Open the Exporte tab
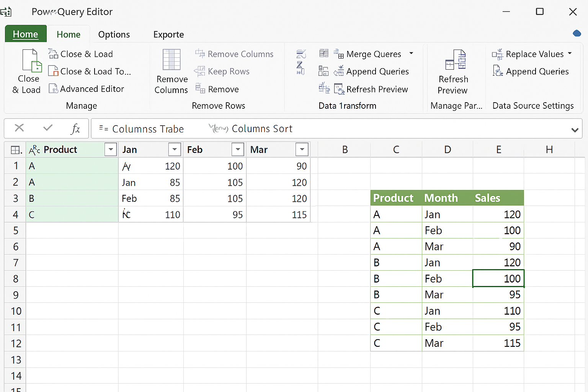This screenshot has width=588, height=392. point(169,34)
